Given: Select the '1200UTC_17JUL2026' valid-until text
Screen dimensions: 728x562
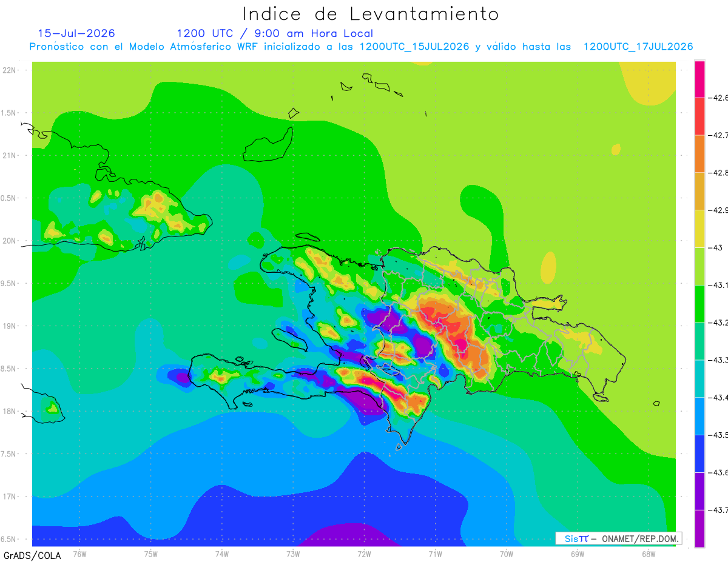Looking at the screenshot, I should point(638,47).
